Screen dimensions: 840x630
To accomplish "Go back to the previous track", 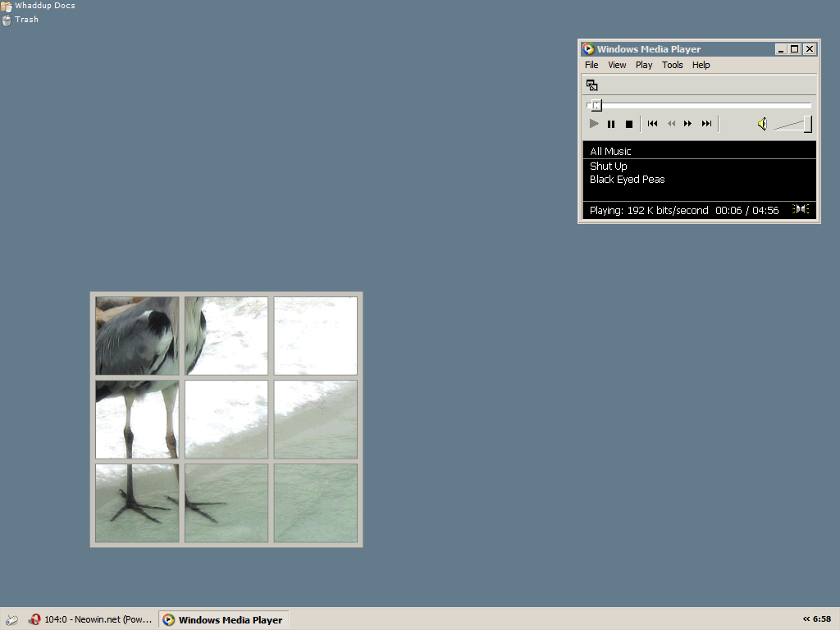I will pos(652,124).
